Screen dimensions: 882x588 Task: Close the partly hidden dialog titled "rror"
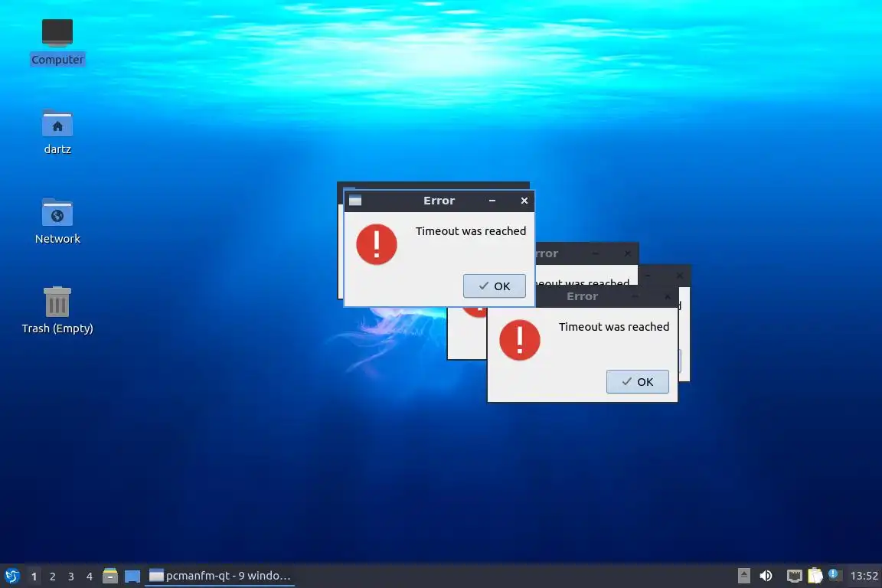click(x=628, y=253)
